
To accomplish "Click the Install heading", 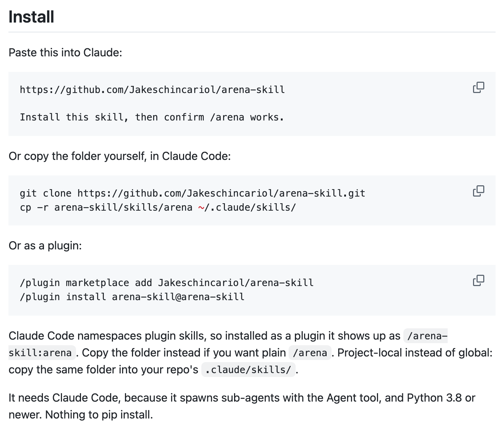I will (31, 17).
